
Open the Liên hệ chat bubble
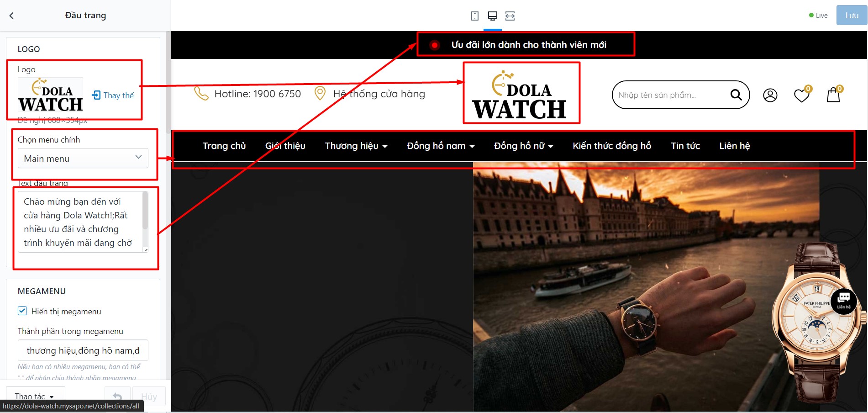[844, 301]
